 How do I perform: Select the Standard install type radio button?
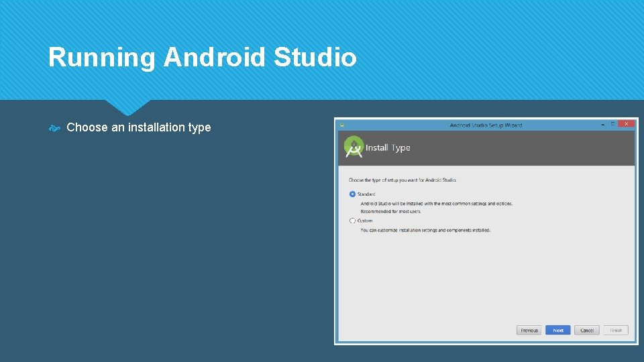pyautogui.click(x=352, y=194)
